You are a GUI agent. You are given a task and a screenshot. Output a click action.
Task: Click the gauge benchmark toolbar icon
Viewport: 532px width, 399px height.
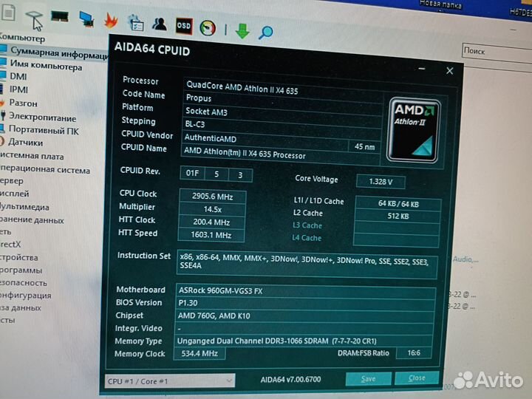[x=208, y=28]
